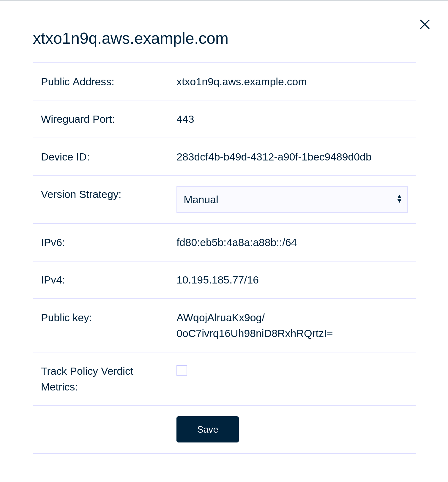448x482 pixels.
Task: Close the device details dialog
Action: [x=424, y=24]
